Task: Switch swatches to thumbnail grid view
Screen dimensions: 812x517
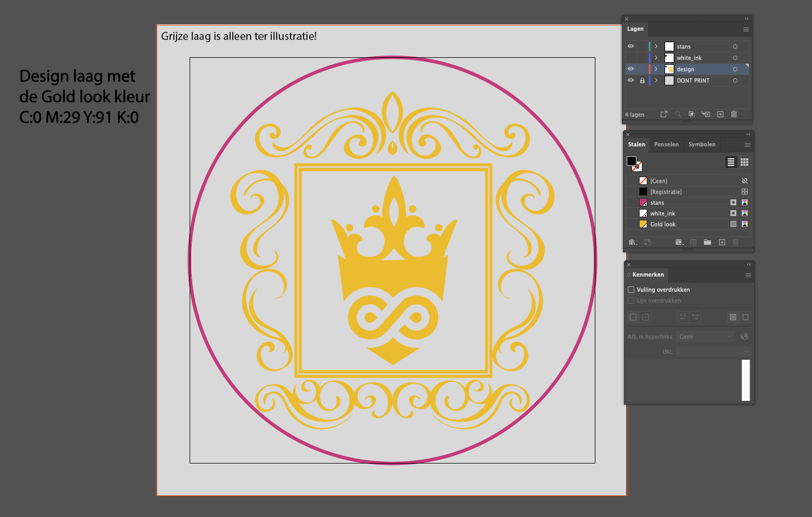Action: pyautogui.click(x=744, y=162)
